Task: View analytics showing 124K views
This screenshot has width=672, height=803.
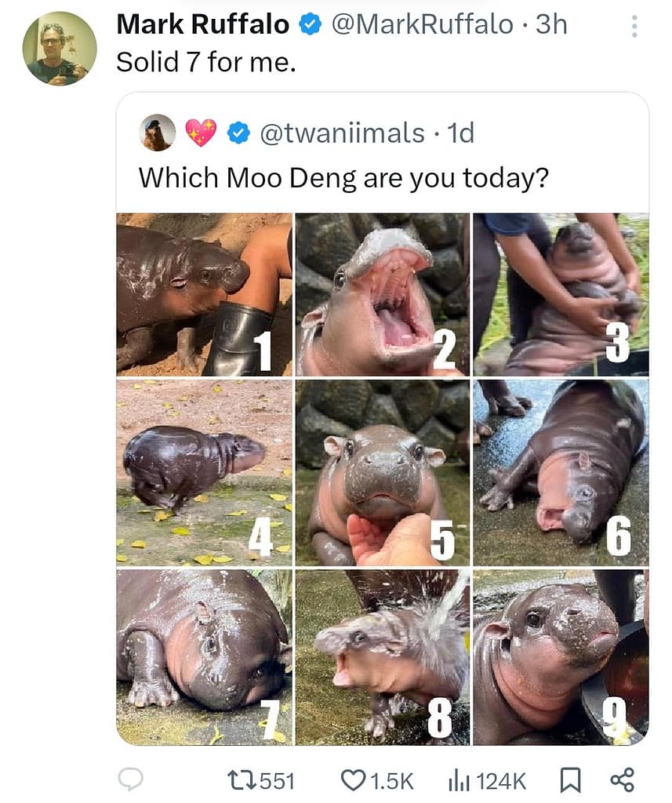Action: [457, 781]
